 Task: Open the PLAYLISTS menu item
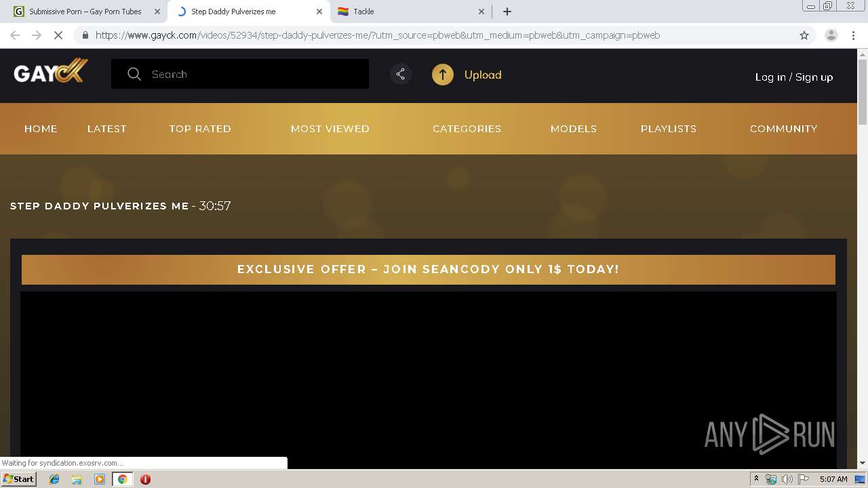pyautogui.click(x=669, y=129)
